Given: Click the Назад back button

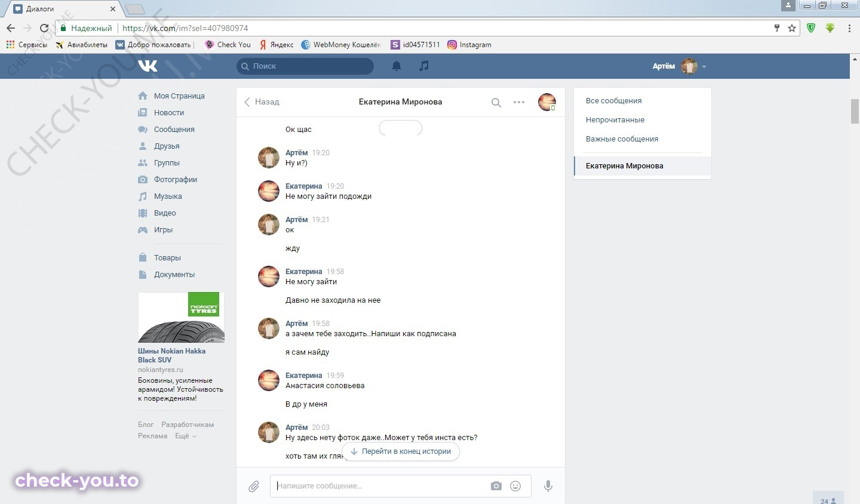Looking at the screenshot, I should (x=262, y=102).
